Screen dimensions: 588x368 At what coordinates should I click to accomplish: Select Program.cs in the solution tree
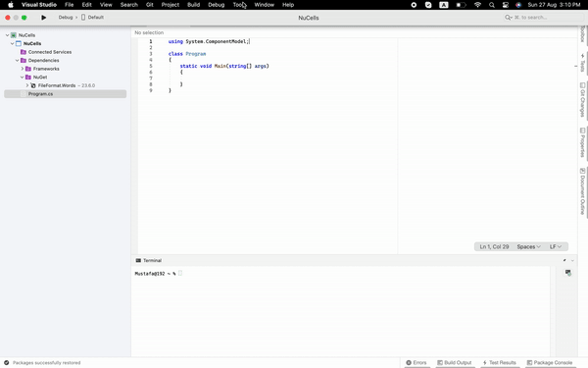pyautogui.click(x=66, y=94)
